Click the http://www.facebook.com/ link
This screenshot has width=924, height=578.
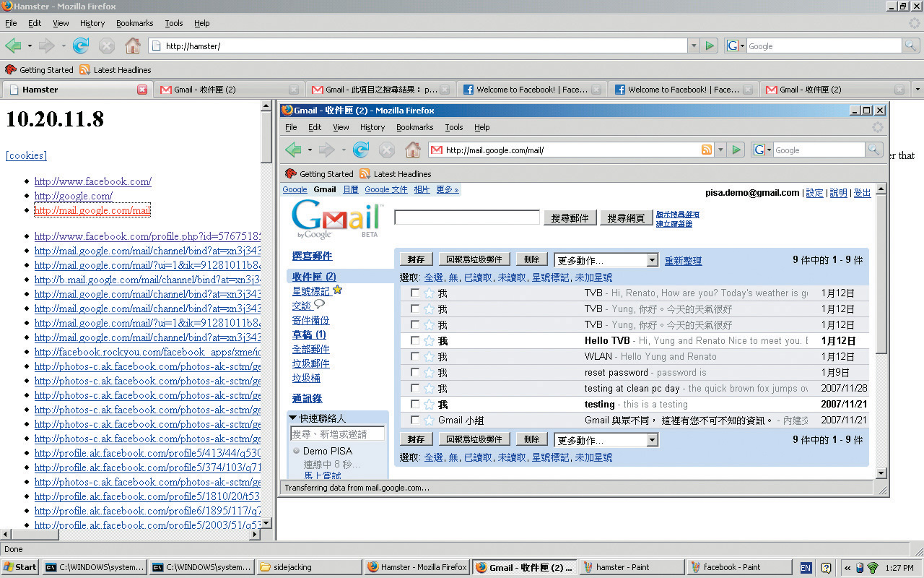pos(93,181)
